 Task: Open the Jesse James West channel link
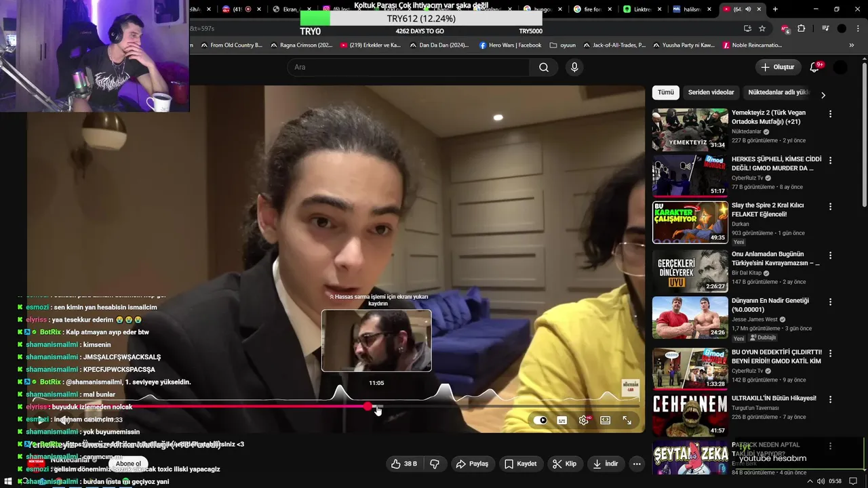pos(755,319)
